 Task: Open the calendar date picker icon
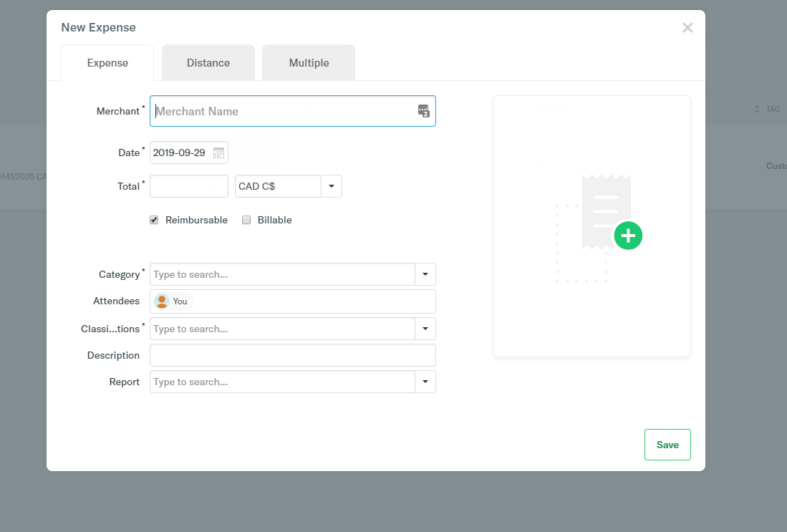[x=219, y=153]
